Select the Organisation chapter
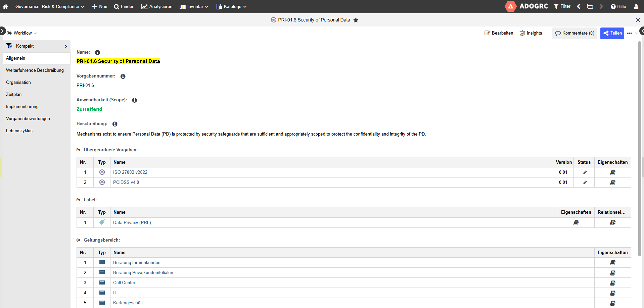644x308 pixels. [36, 82]
